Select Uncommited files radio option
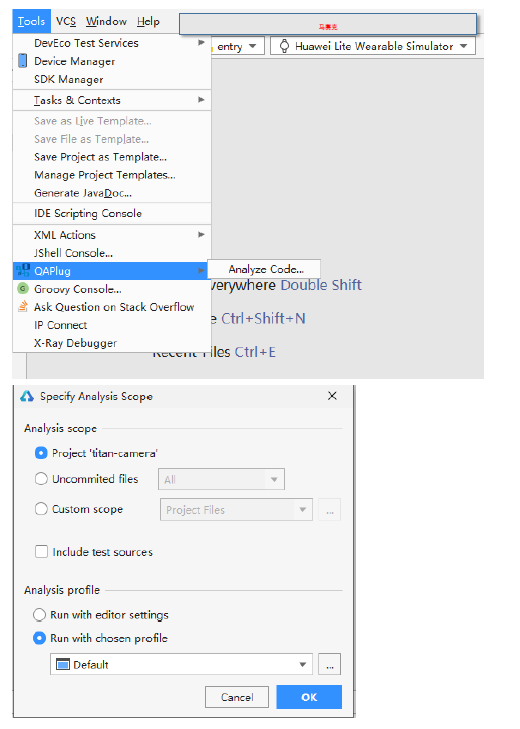 [41, 479]
